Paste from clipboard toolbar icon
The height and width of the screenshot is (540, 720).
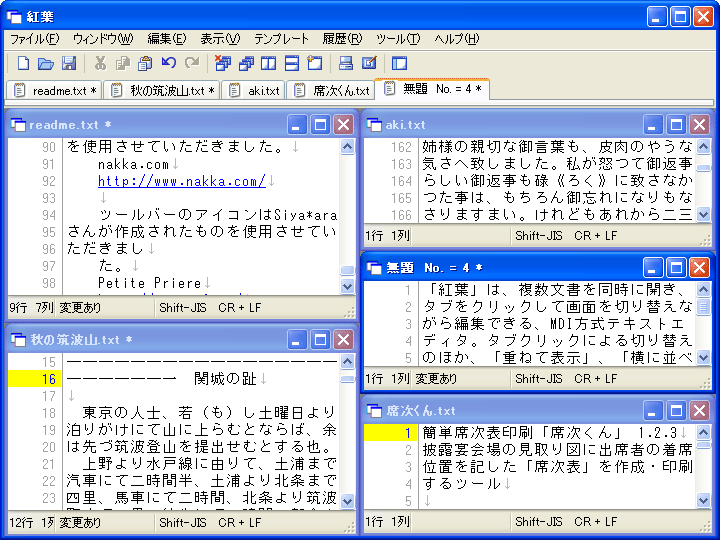[146, 63]
